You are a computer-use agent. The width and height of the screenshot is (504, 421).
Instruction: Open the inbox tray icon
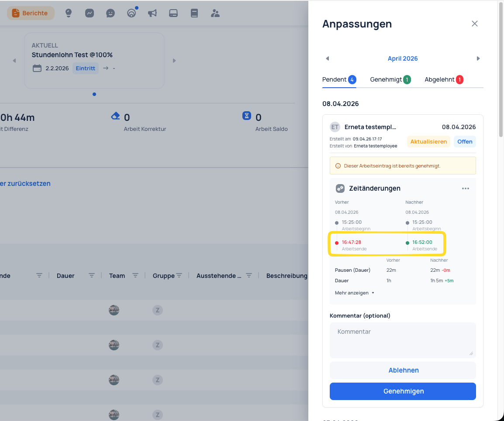[x=173, y=13]
